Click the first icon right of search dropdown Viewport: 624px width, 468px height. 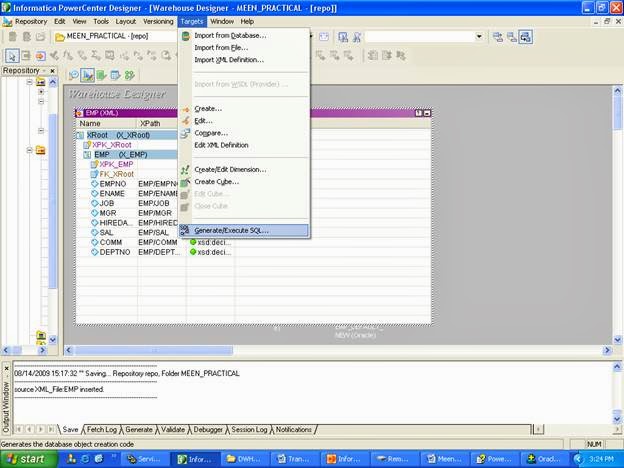[x=497, y=37]
